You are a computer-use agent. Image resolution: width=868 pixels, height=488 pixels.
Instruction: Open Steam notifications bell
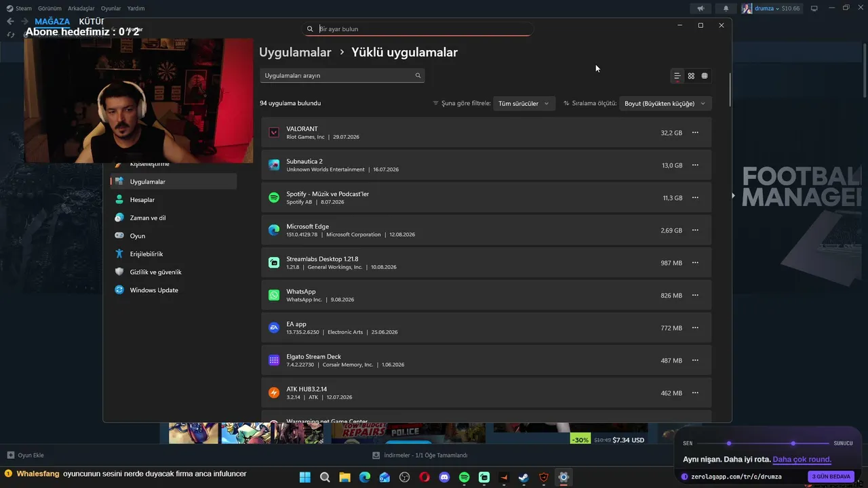point(726,9)
